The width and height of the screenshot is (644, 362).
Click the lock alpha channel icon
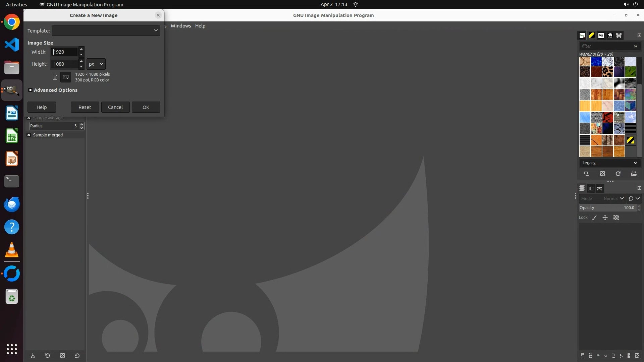[616, 218]
